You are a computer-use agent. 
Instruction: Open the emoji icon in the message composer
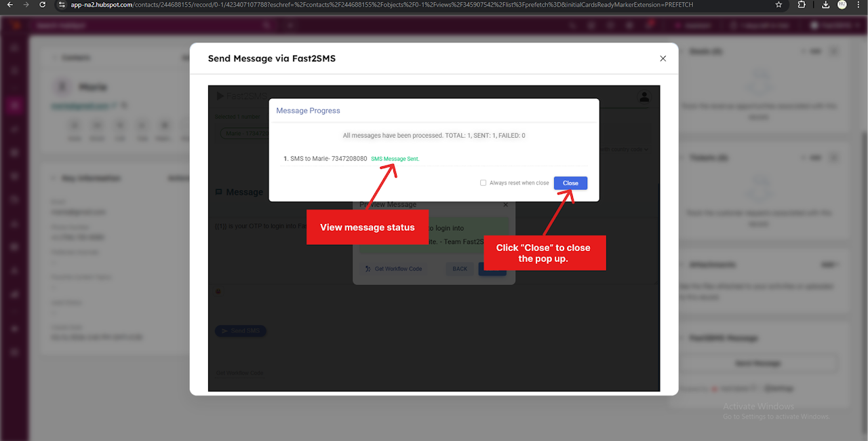point(218,291)
